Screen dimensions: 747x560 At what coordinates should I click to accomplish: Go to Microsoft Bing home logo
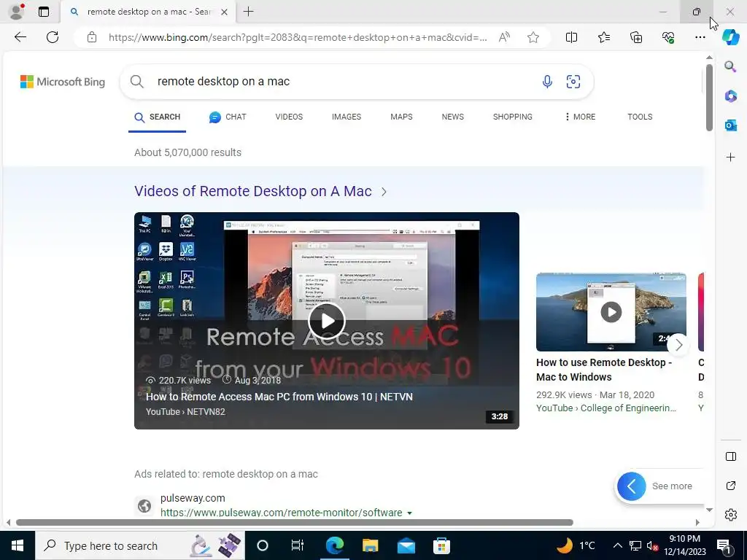63,82
